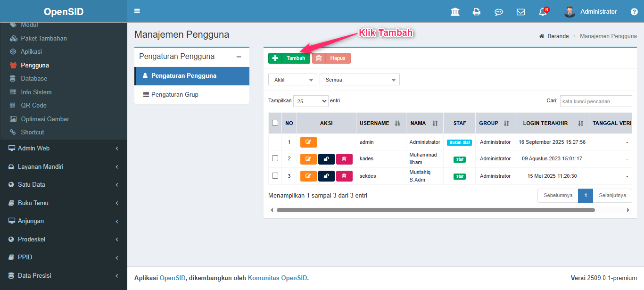644x290 pixels.
Task: Open the chat bubble icon in header
Action: (498, 12)
